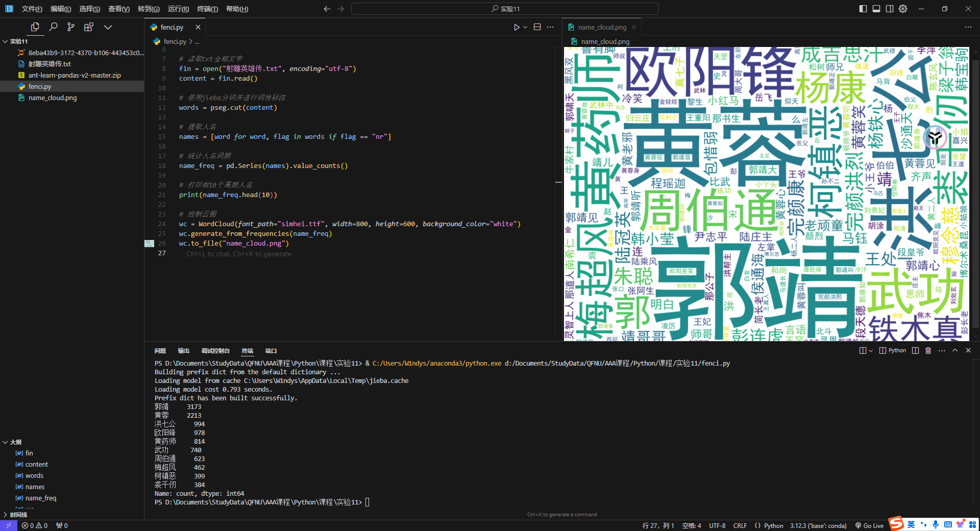Split the terminal
Screen dimensions: 980x531
(x=916, y=350)
